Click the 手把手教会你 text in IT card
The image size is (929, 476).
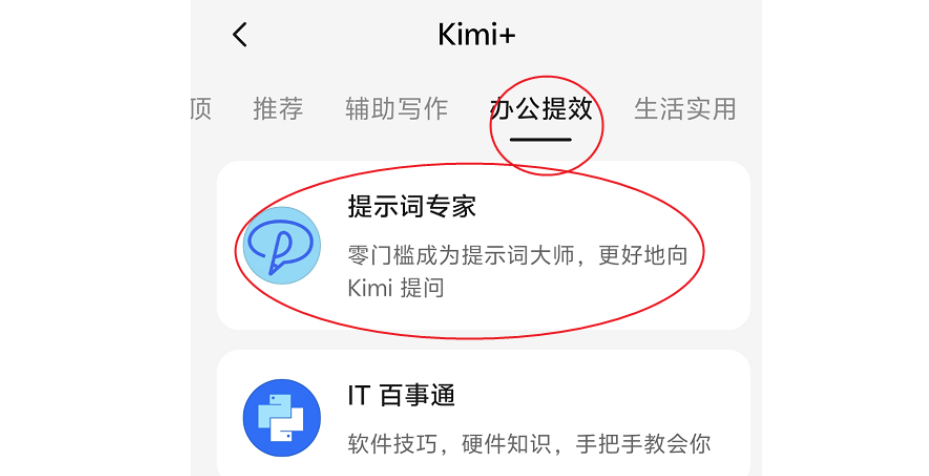643,444
